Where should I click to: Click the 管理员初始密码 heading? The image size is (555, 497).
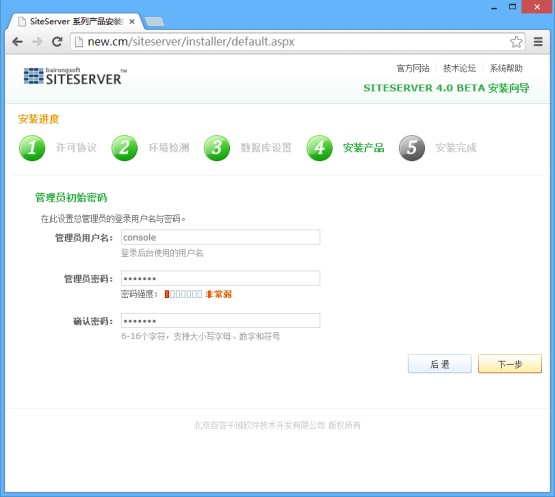click(x=71, y=198)
